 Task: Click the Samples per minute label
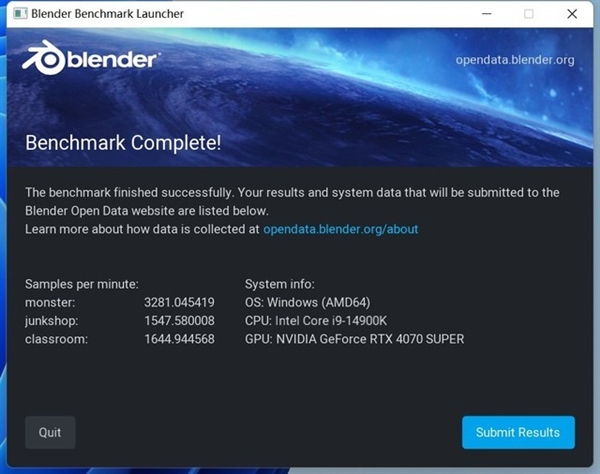tap(81, 284)
